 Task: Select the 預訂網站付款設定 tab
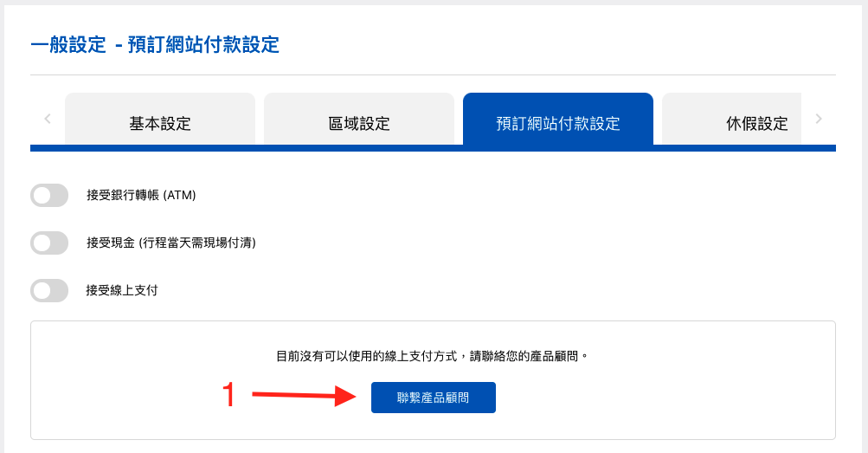coord(558,120)
